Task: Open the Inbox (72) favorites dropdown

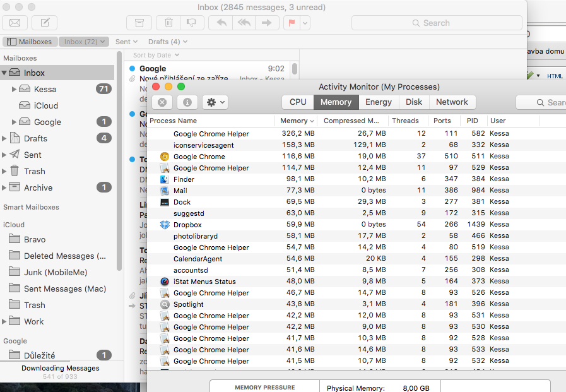Action: pyautogui.click(x=84, y=42)
